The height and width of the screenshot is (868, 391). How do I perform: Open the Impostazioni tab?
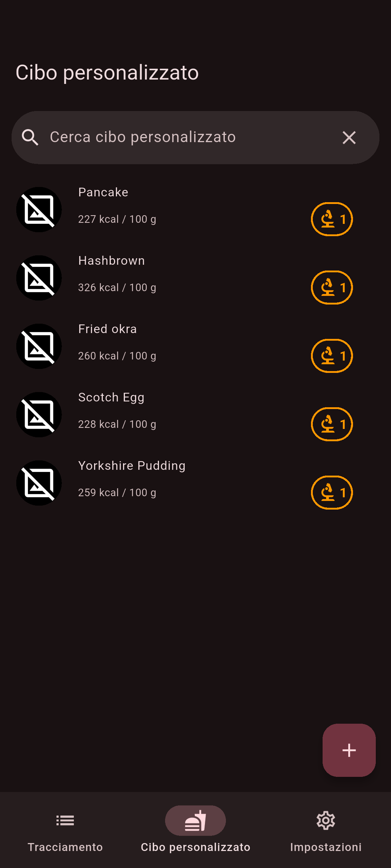[x=326, y=829]
